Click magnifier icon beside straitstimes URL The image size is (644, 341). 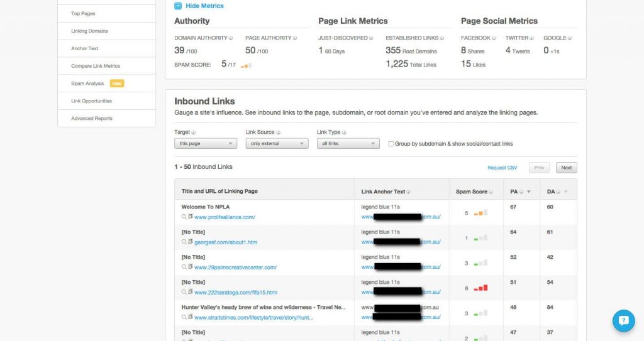[x=184, y=317]
